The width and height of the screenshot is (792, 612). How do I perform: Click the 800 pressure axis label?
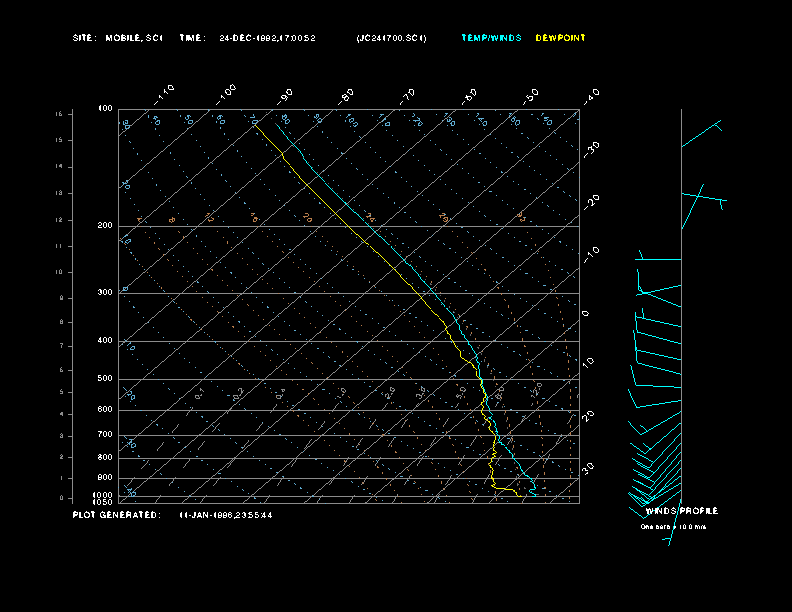click(105, 457)
